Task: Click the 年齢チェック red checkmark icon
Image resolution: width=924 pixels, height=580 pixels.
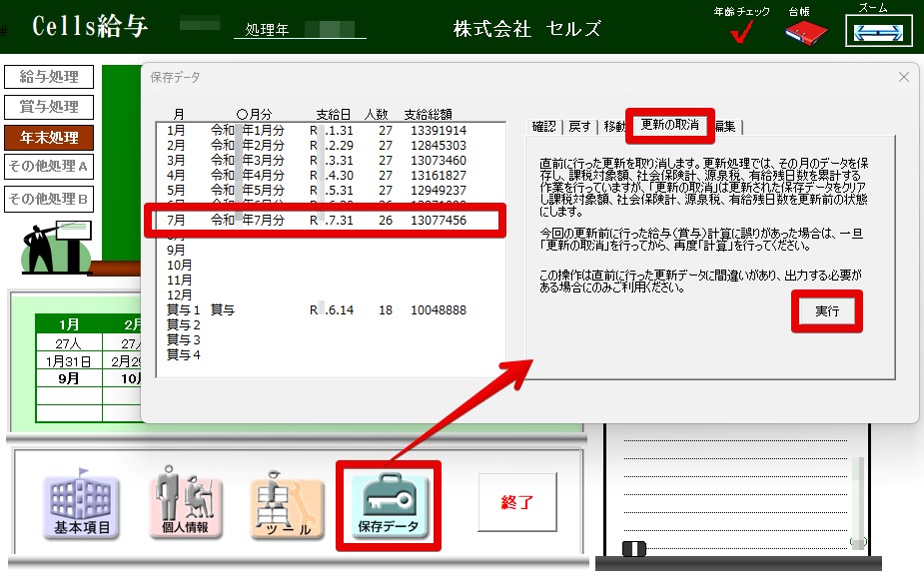Action: pyautogui.click(x=741, y=33)
